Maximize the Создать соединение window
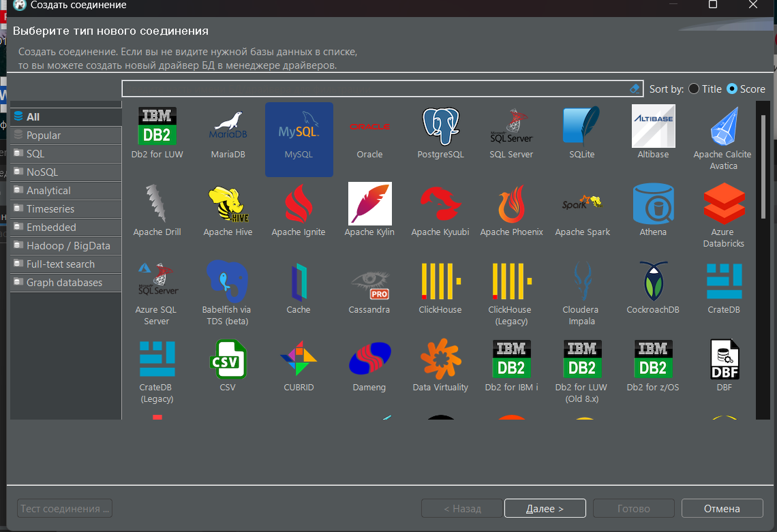Image resolution: width=777 pixels, height=532 pixels. tap(712, 5)
